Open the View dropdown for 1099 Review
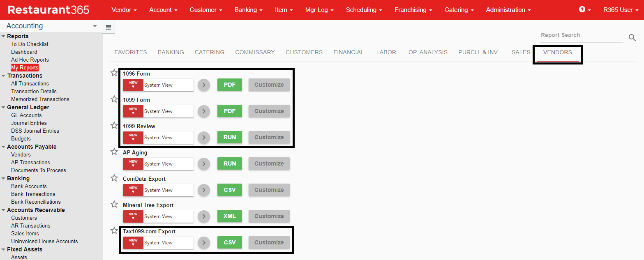This screenshot has height=260, width=644. 133,138
